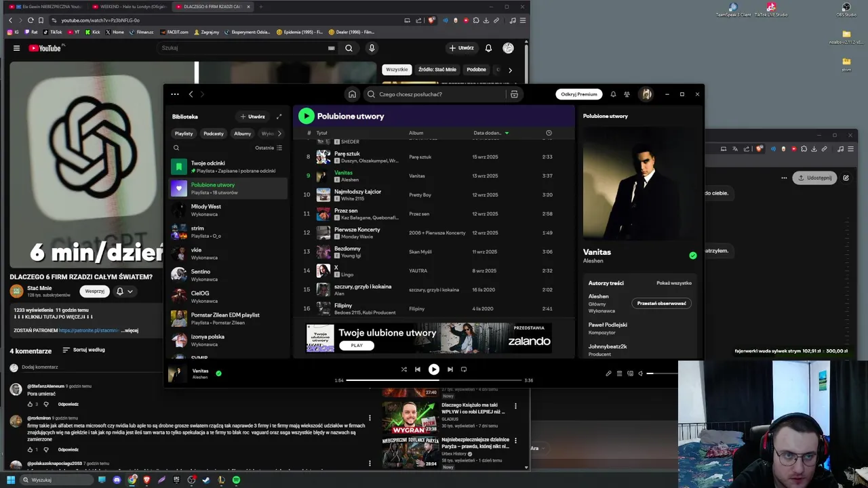Select Podobne chip on YouTube
The image size is (868, 488).
click(x=476, y=69)
